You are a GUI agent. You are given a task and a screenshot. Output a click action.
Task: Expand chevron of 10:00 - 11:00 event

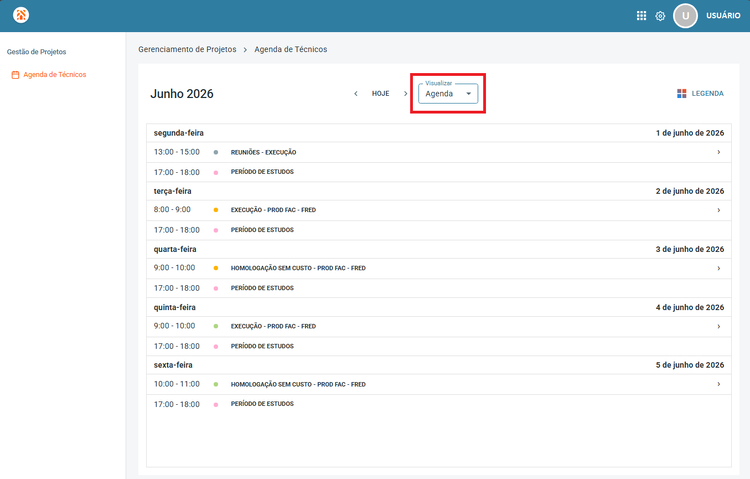[x=718, y=384]
